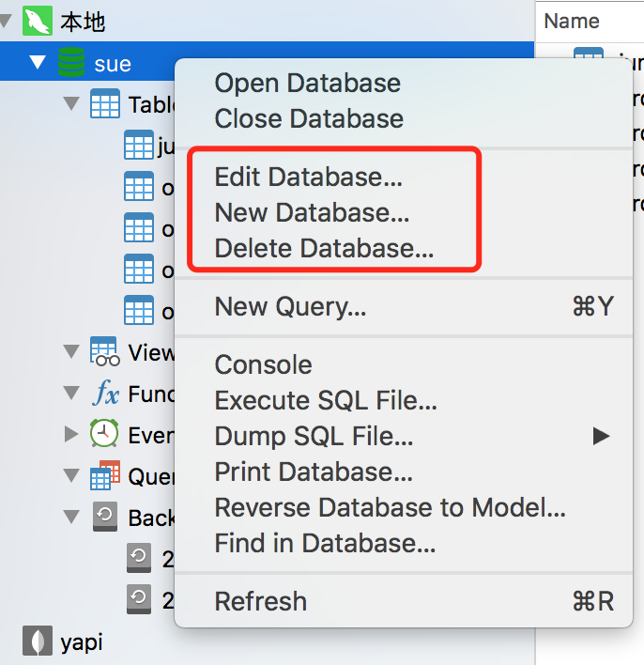Click the Queries table icon
This screenshot has width=644, height=665.
[x=104, y=475]
